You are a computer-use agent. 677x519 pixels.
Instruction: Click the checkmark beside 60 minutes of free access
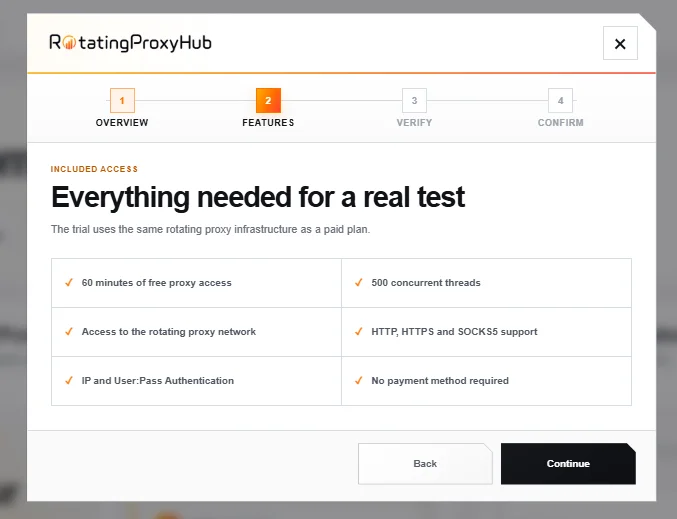pyautogui.click(x=69, y=282)
